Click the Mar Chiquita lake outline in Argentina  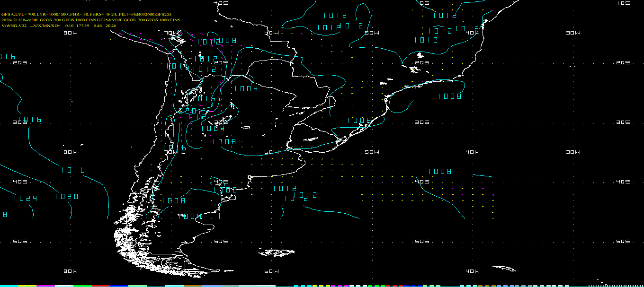[245, 127]
